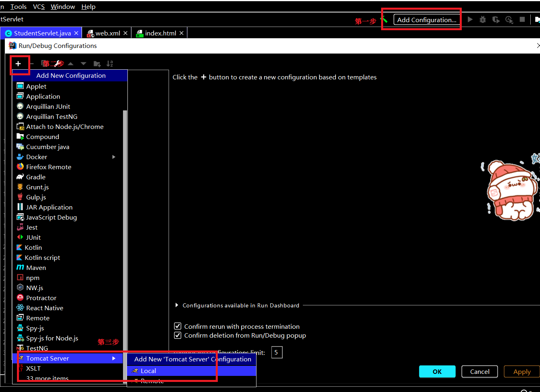Image resolution: width=540 pixels, height=392 pixels.
Task: Click the Add Configuration... button
Action: click(427, 20)
